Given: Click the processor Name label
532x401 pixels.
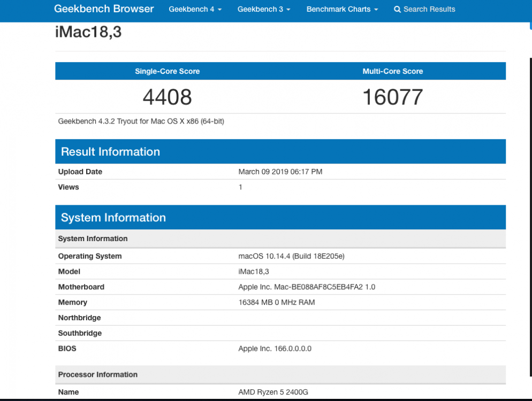Looking at the screenshot, I should 68,392.
